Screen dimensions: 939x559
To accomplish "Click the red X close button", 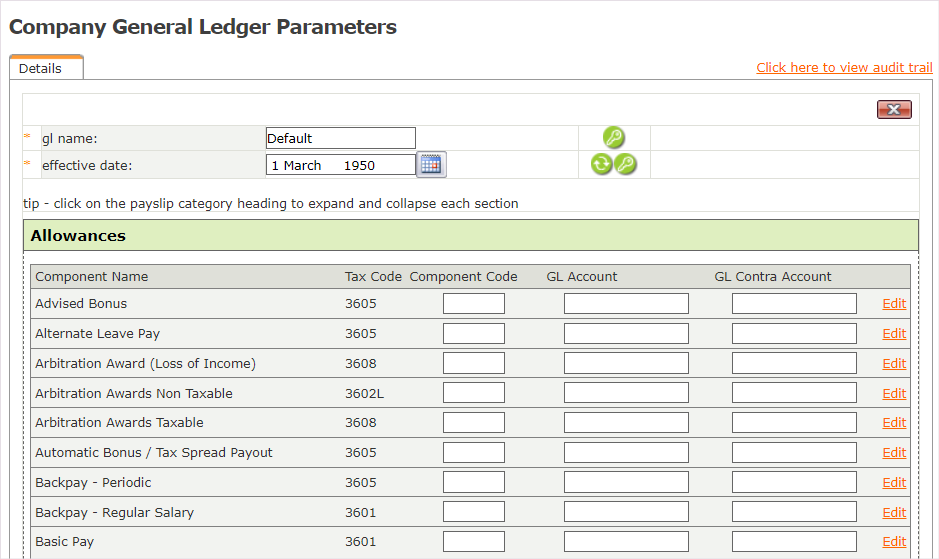I will point(893,110).
